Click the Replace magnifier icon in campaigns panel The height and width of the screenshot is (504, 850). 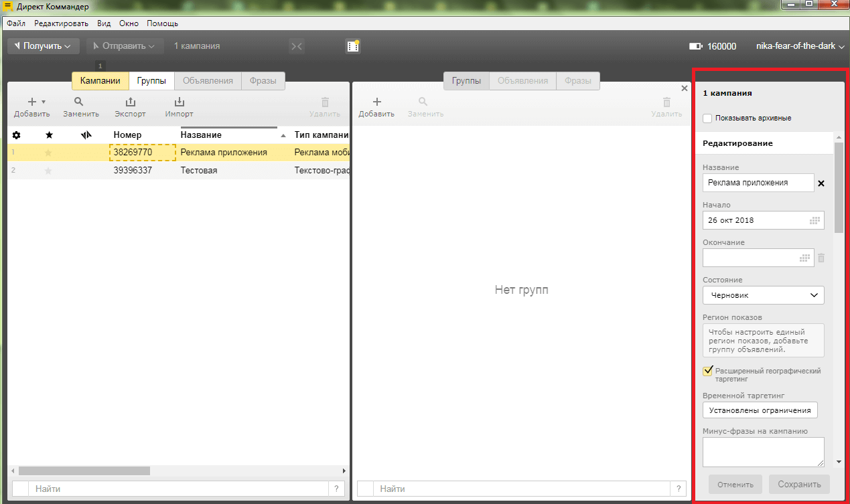click(x=79, y=102)
